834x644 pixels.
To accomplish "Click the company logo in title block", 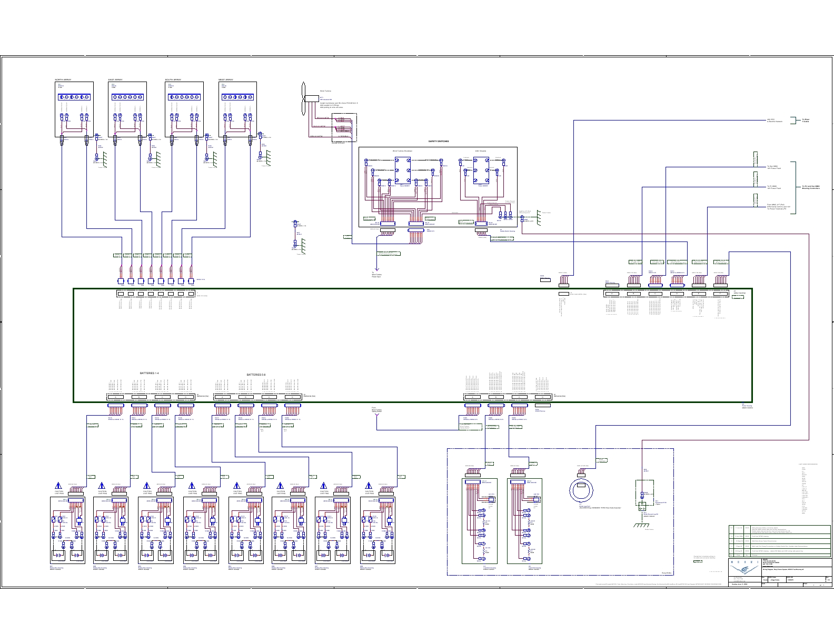I will point(744,567).
